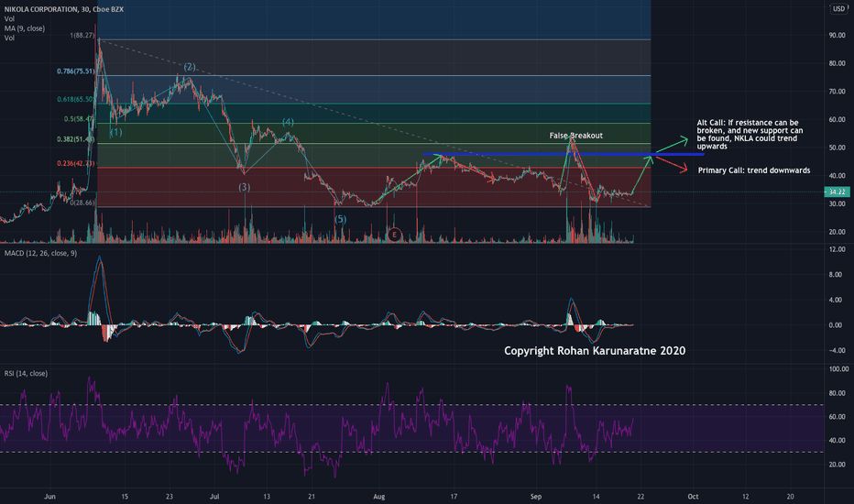This screenshot has height=504, width=854.
Task: Select the 'False Breakout' text annotation
Action: point(575,136)
